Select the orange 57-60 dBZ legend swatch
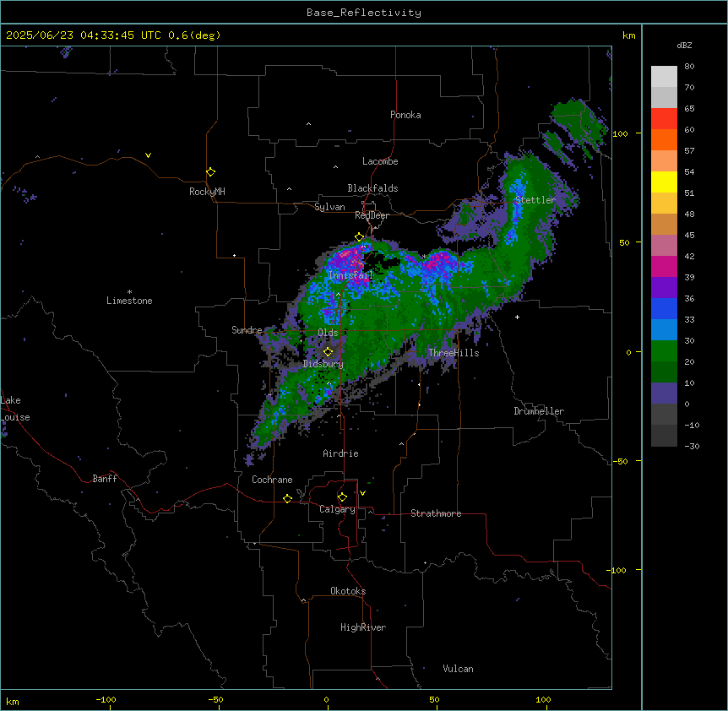Screen dimensions: 728x711 click(x=664, y=139)
